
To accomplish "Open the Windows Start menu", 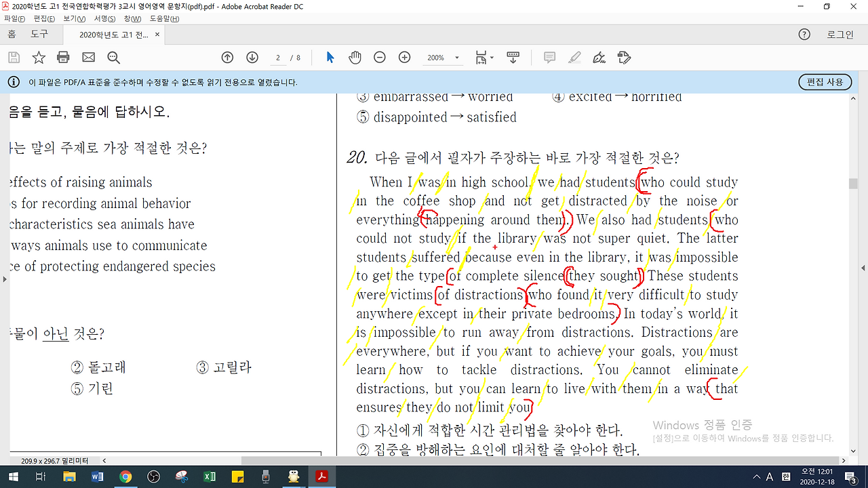I will 13,476.
